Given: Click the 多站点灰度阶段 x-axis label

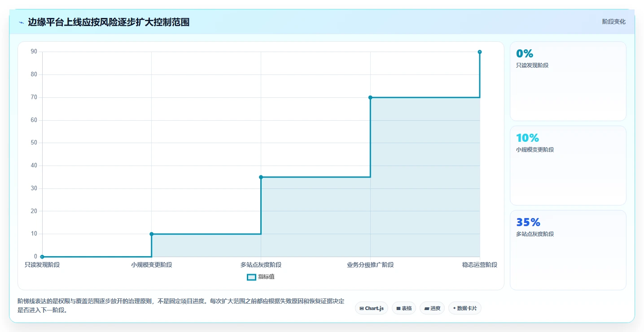Looking at the screenshot, I should click(x=261, y=265).
